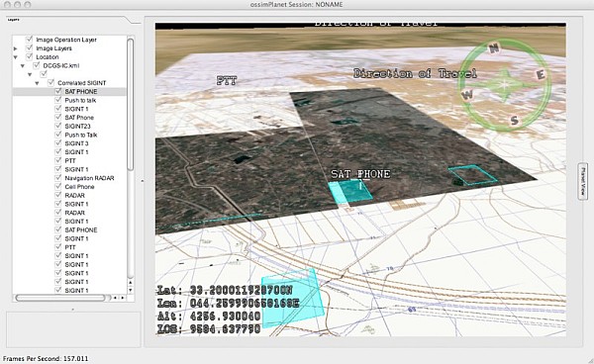Select the filled cyan polygon under SAT PHONE label
The height and width of the screenshot is (364, 594).
pyautogui.click(x=349, y=192)
